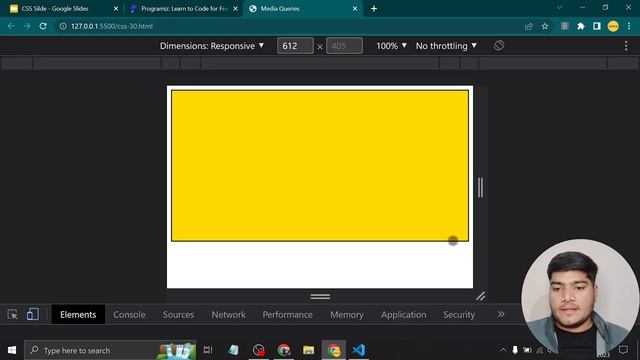The height and width of the screenshot is (360, 640).
Task: Go back with the browser back arrow
Action: (11, 26)
